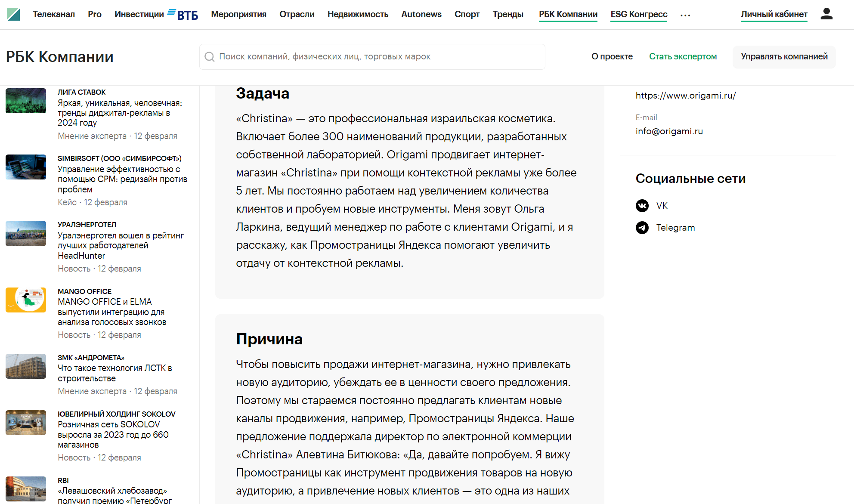Open the Отрасли section
Viewport: 854px width, 504px height.
[x=297, y=14]
